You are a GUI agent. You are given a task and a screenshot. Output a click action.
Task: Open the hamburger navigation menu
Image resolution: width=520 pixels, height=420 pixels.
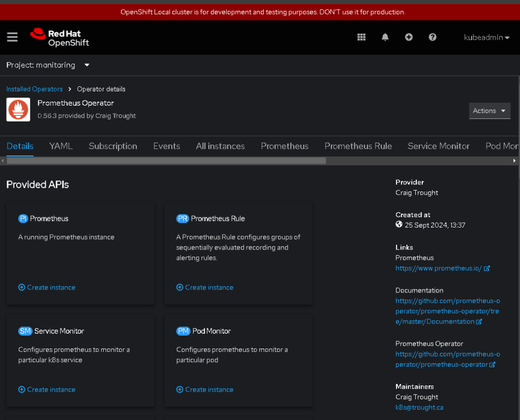click(12, 37)
